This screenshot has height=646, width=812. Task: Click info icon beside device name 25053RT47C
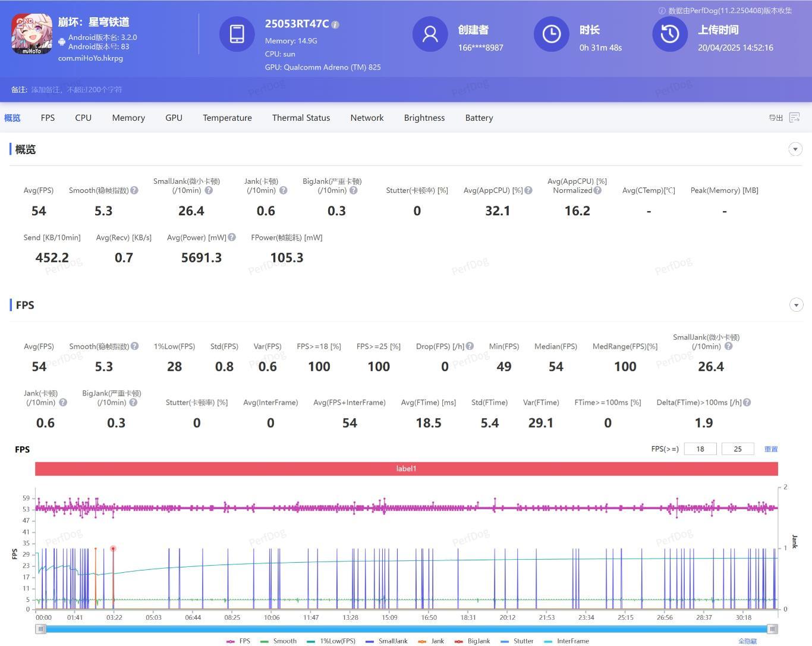(335, 24)
